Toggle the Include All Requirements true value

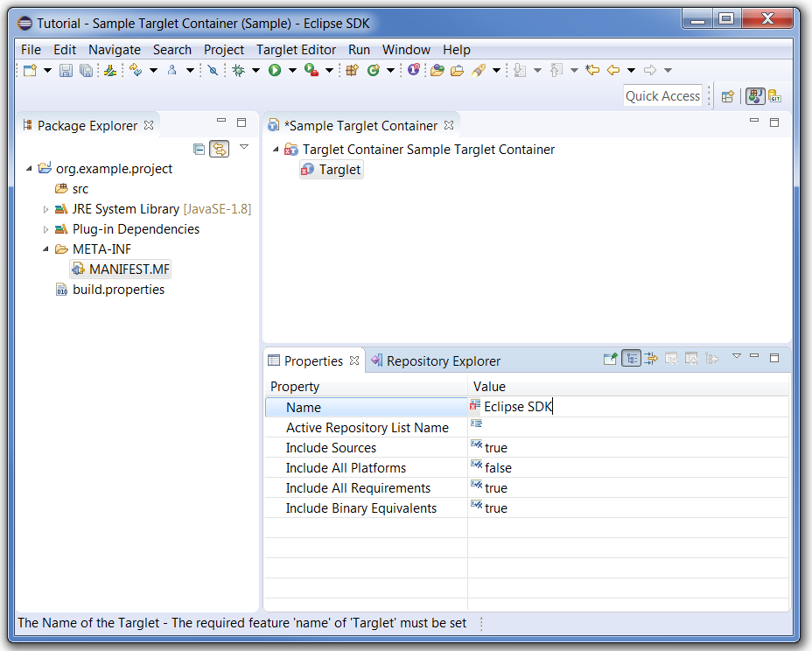coord(495,488)
